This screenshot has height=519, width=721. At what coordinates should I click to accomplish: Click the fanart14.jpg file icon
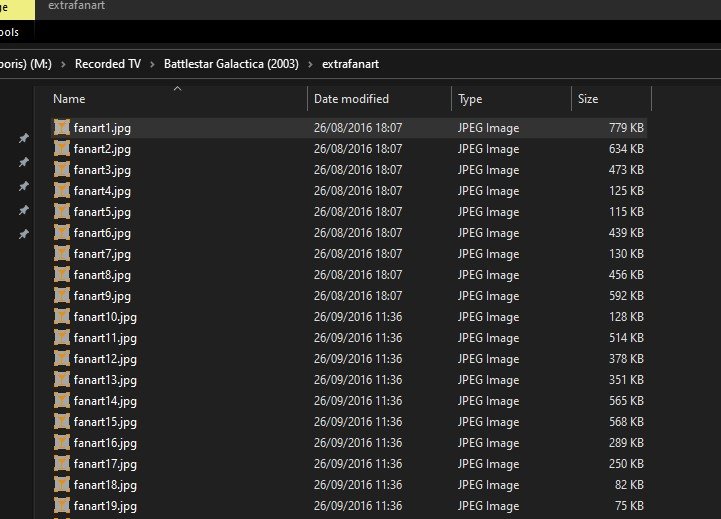(62, 401)
